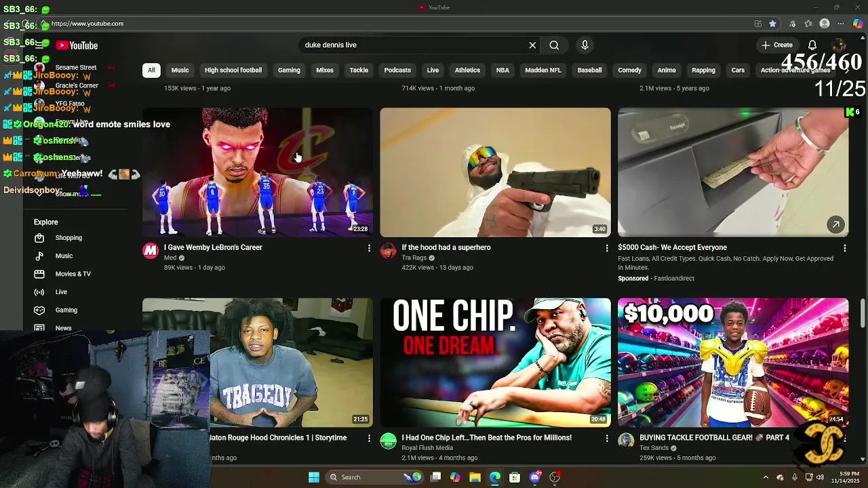Screen dimensions: 868x488
Task: Click the Fastloanddirect sponsor name
Action: pyautogui.click(x=673, y=279)
